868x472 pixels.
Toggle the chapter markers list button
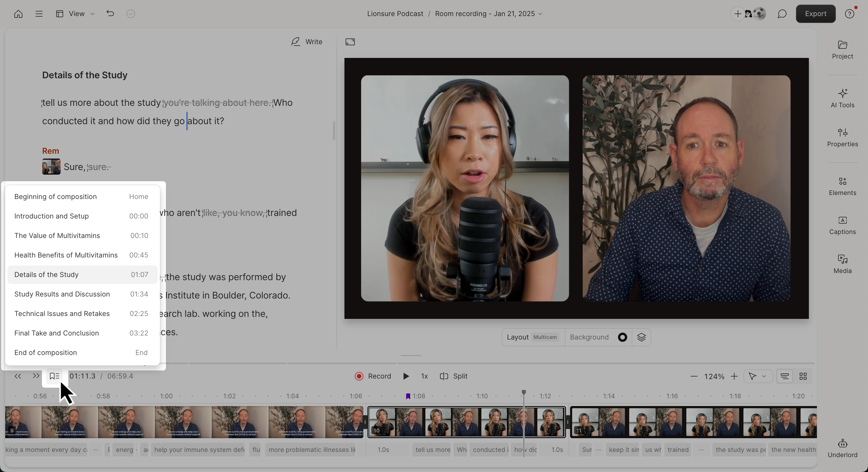pyautogui.click(x=55, y=376)
